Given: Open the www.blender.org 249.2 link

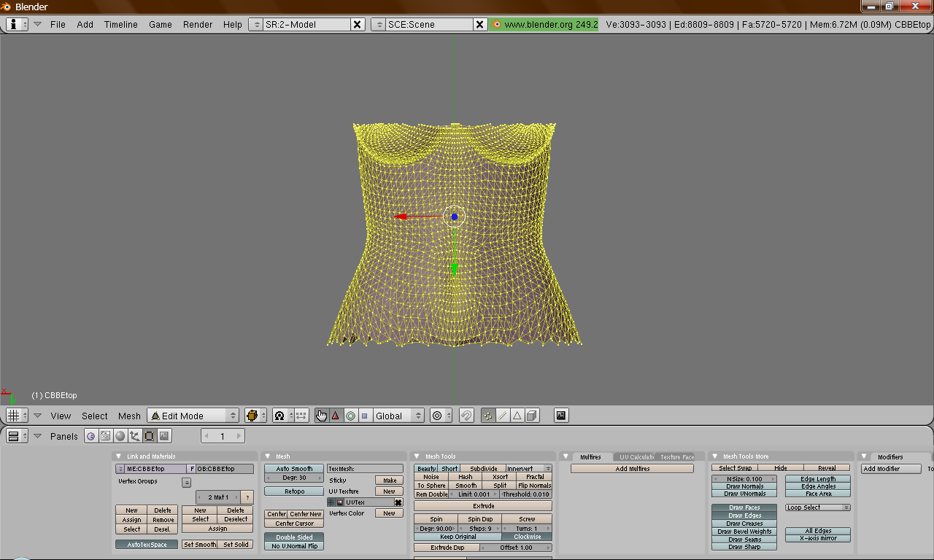Looking at the screenshot, I should pyautogui.click(x=544, y=24).
